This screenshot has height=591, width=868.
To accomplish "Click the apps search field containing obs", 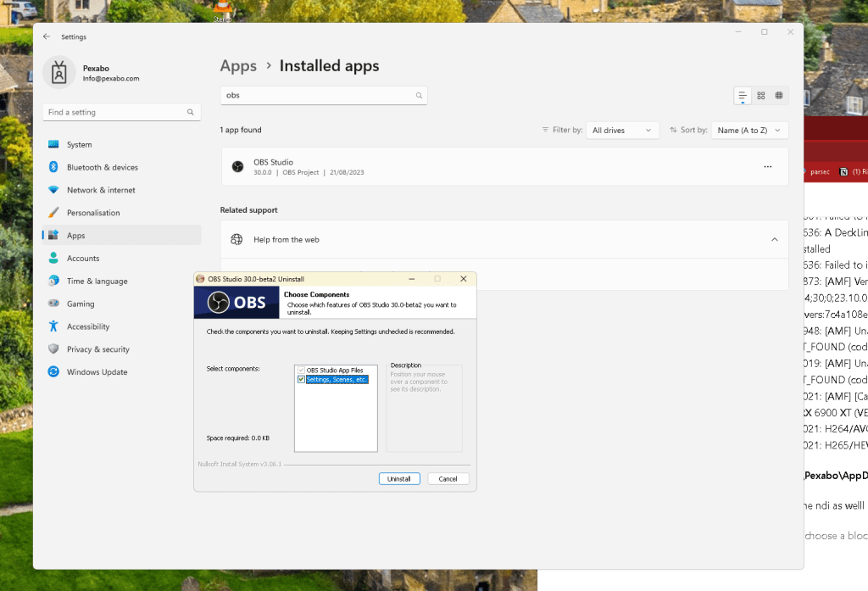I will point(323,95).
